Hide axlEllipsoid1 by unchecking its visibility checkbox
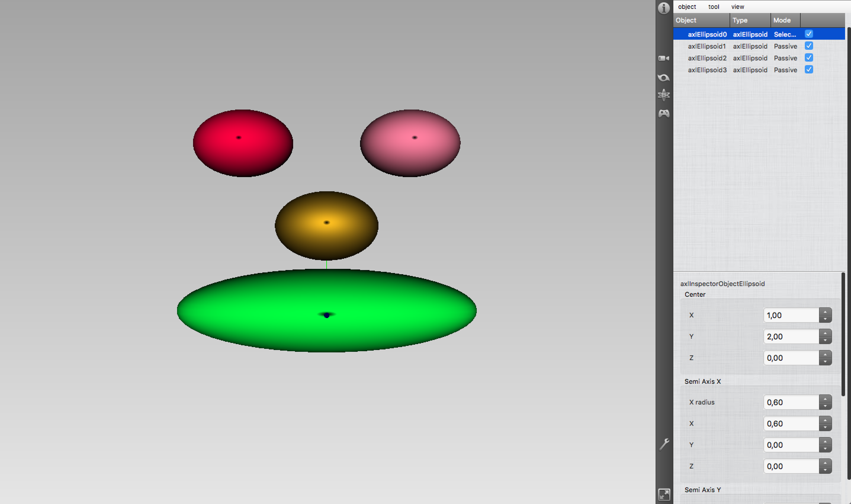This screenshot has height=504, width=851. point(809,46)
